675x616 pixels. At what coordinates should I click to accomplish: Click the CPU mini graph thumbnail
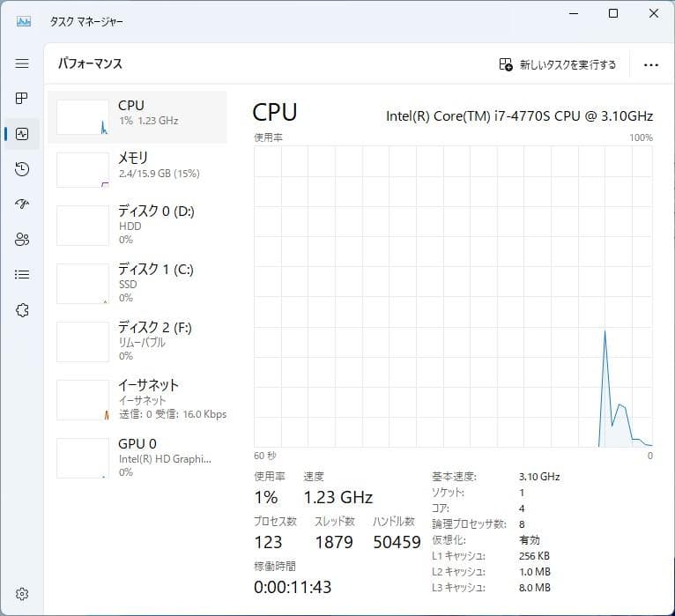click(83, 117)
